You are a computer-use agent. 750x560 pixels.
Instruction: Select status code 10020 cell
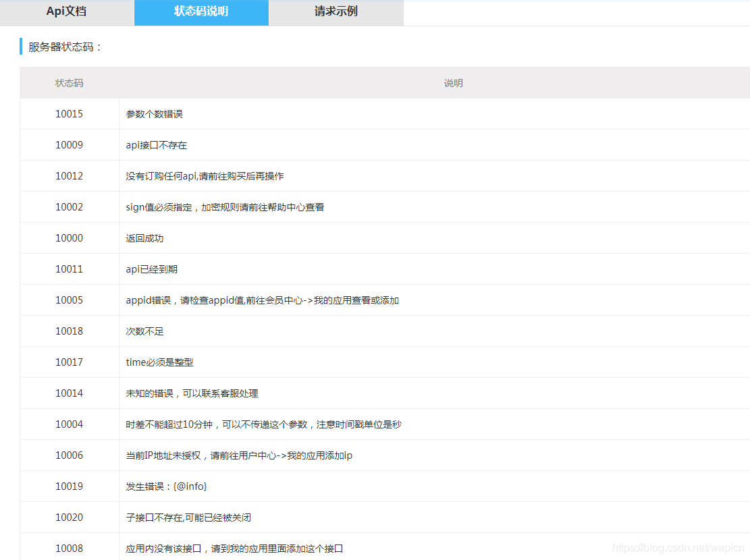(70, 517)
